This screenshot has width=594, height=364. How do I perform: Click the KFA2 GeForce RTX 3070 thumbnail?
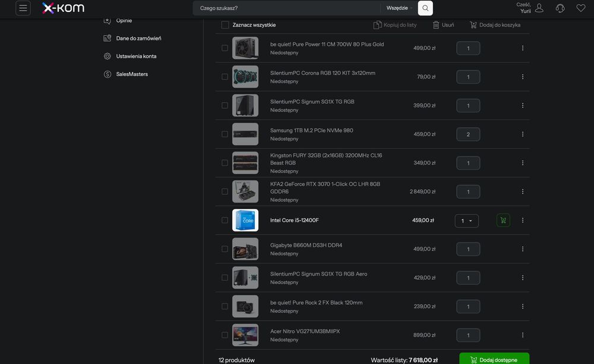click(245, 192)
